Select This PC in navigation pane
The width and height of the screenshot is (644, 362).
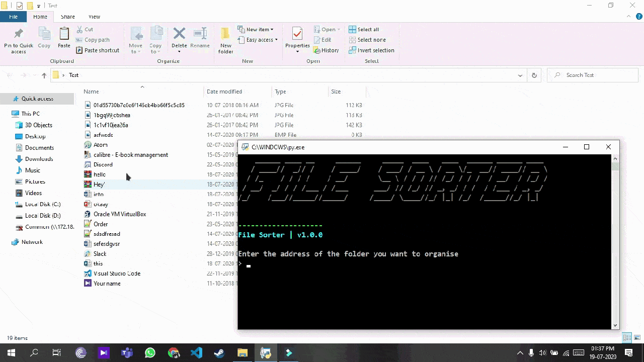(x=30, y=114)
